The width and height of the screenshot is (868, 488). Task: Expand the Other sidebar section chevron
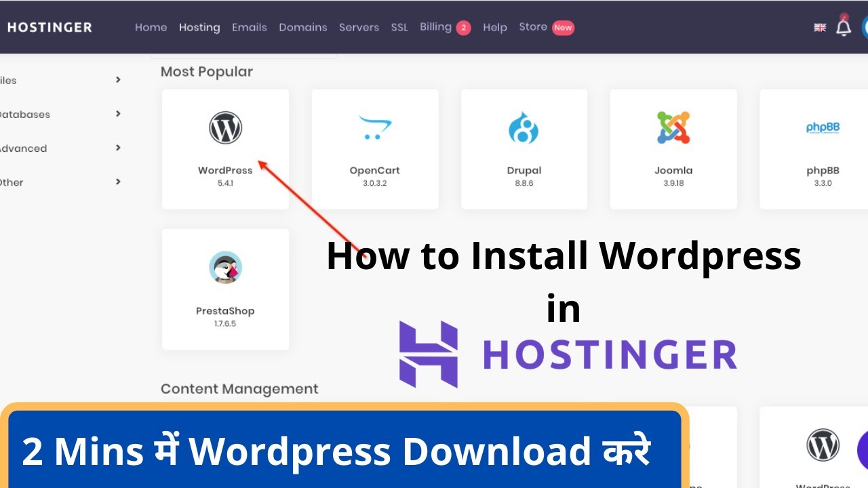click(118, 182)
